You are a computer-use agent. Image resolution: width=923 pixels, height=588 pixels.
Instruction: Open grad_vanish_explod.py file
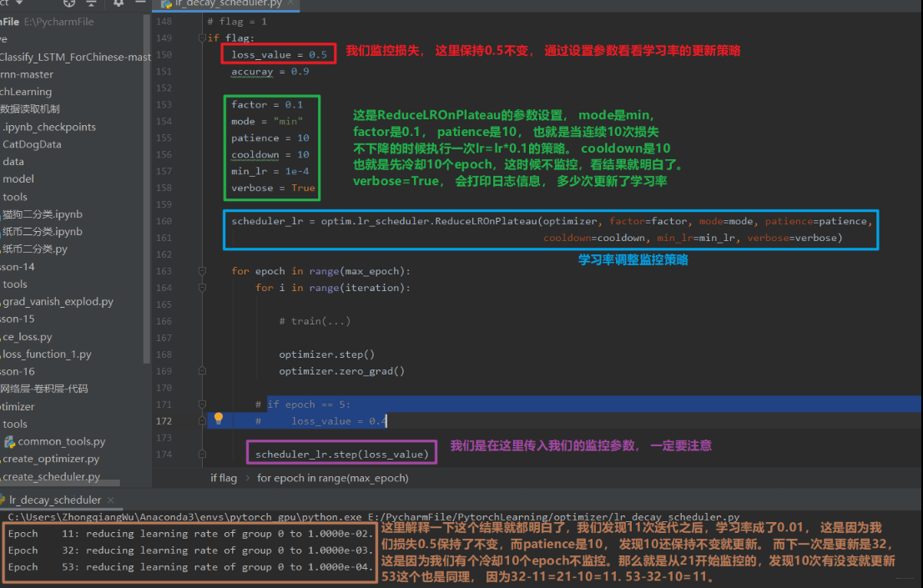coord(58,301)
